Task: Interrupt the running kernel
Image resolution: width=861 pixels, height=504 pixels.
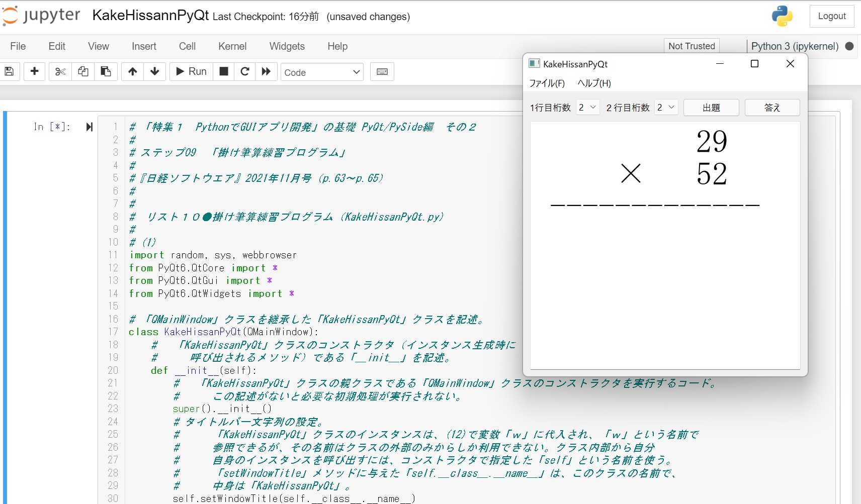Action: pos(223,71)
